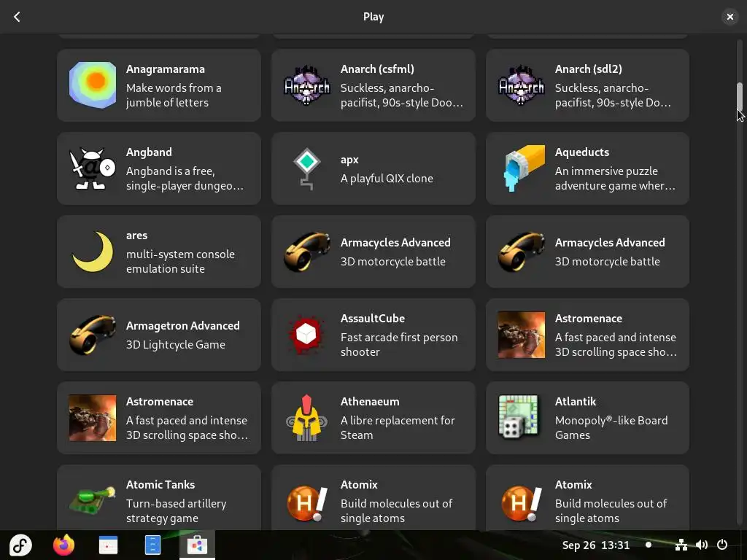Open the network status indicator
Image resolution: width=747 pixels, height=560 pixels.
click(681, 545)
